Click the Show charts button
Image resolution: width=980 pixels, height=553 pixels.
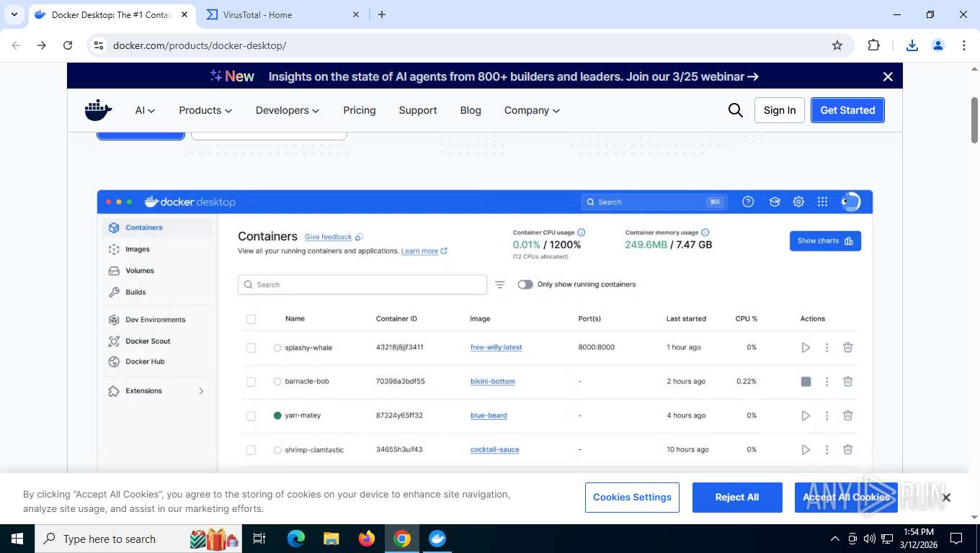[x=825, y=241]
